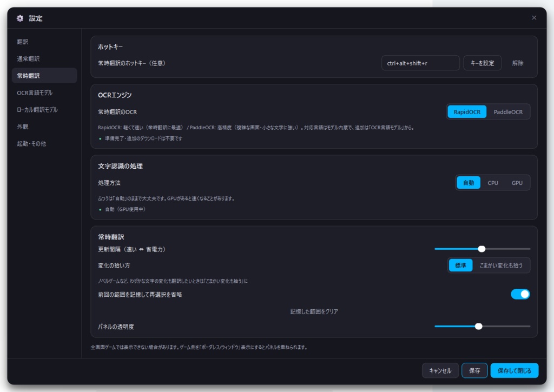554x392 pixels.
Task: Click the hotkey field showing ctrl+alt+shift+r
Action: click(x=420, y=63)
